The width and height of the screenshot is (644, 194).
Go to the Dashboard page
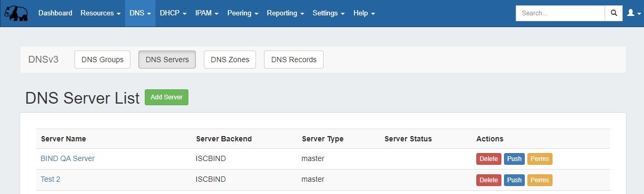click(55, 13)
